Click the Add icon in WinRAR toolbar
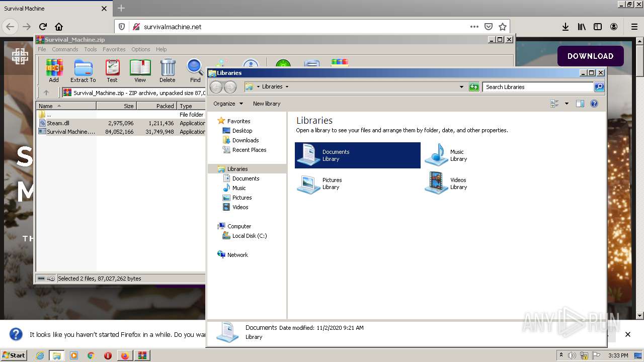Image resolution: width=644 pixels, height=362 pixels. [54, 70]
